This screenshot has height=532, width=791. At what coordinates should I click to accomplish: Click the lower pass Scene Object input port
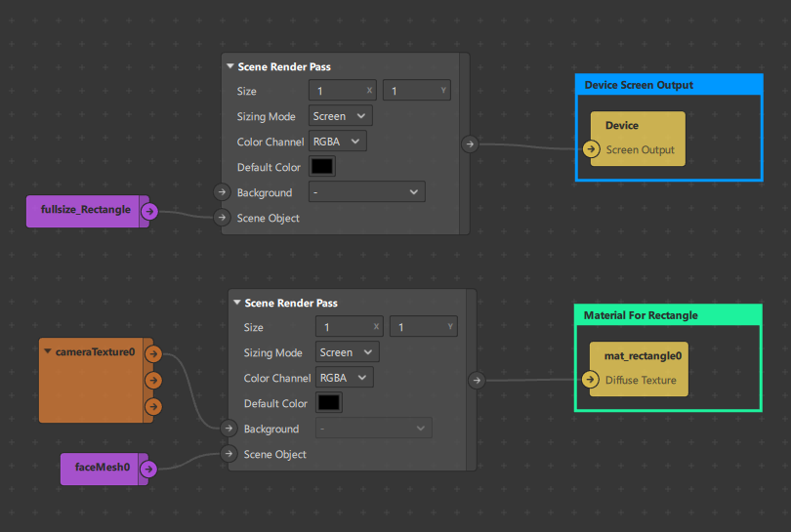pos(229,453)
